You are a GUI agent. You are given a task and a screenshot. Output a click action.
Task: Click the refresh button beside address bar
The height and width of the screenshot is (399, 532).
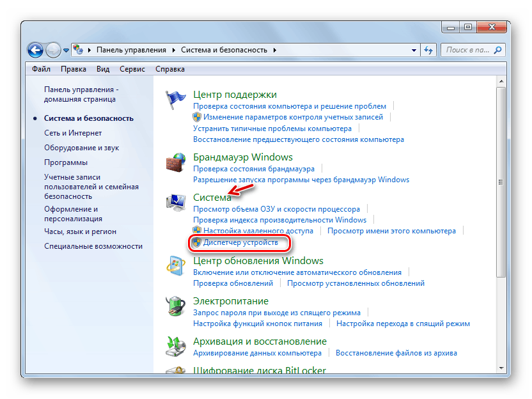point(428,50)
